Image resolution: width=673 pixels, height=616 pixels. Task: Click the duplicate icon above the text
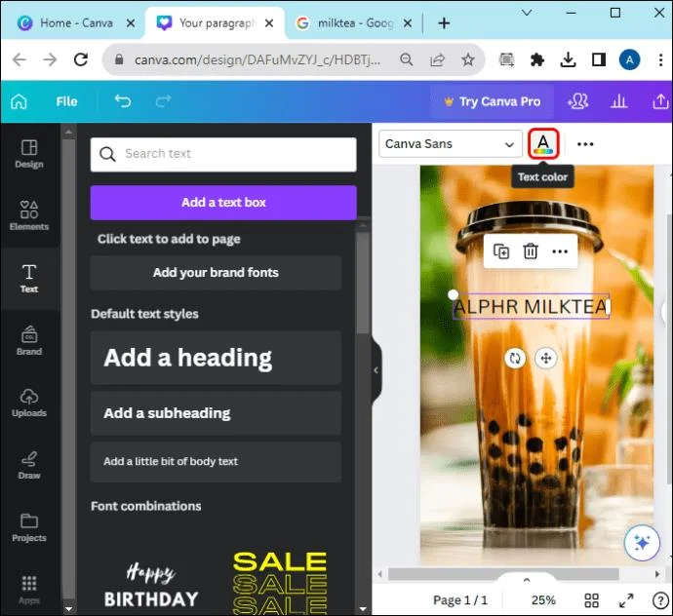click(x=501, y=251)
